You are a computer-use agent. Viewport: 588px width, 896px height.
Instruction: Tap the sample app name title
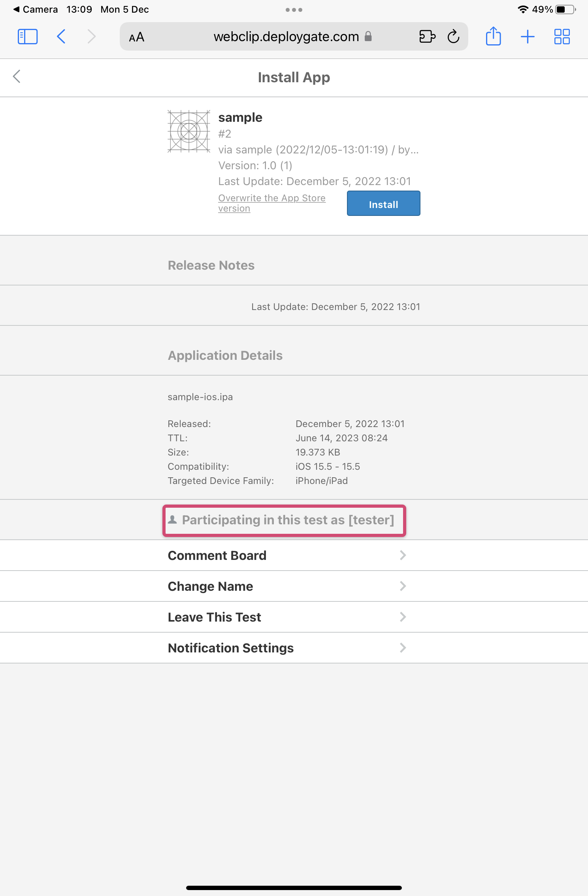240,117
